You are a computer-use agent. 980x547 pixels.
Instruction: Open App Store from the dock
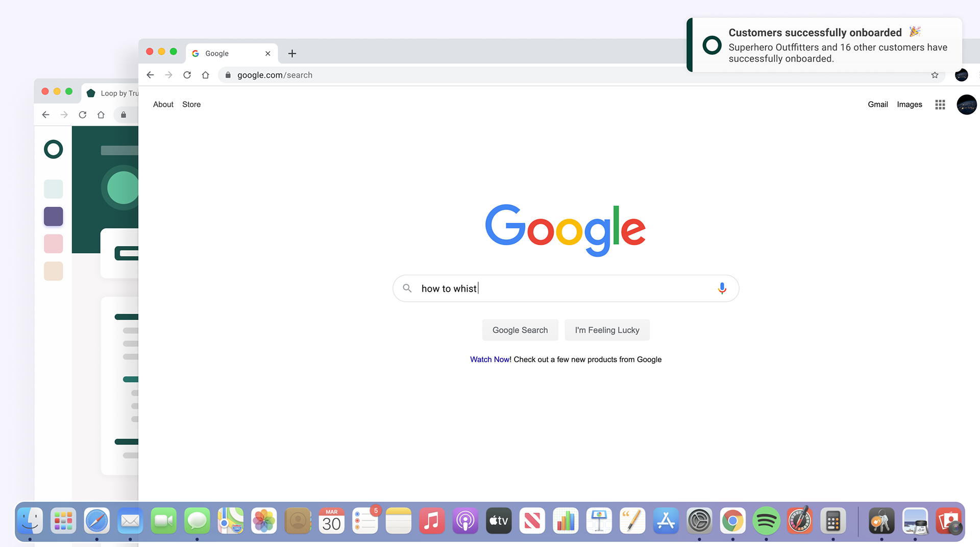coord(666,521)
